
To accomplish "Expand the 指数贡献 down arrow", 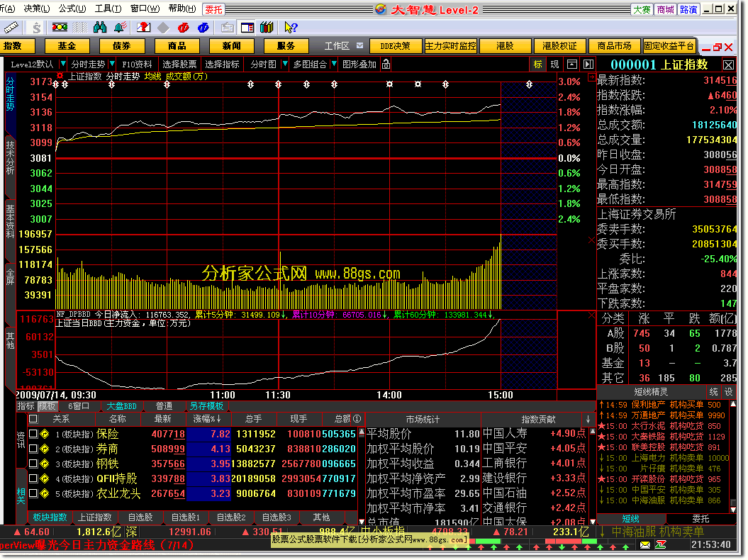I will click(x=588, y=419).
